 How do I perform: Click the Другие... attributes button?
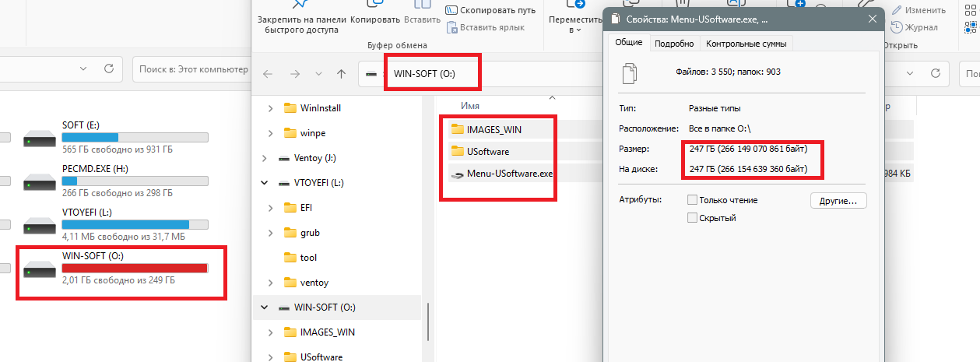[x=838, y=201]
